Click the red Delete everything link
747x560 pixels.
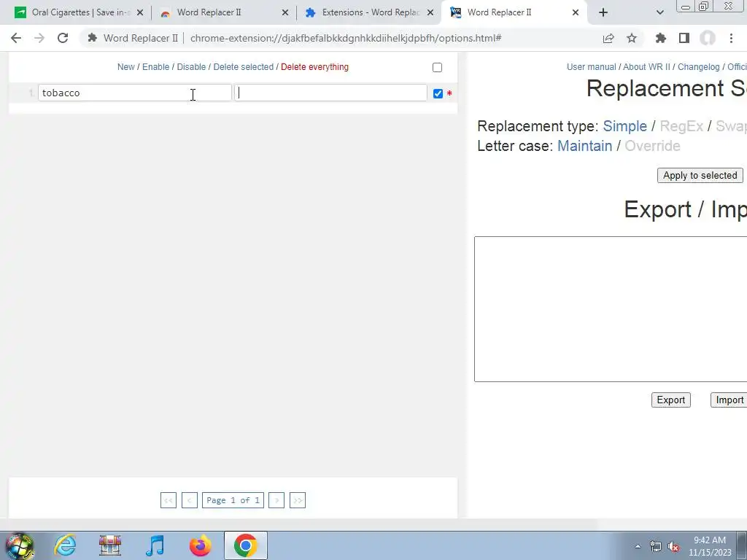[x=314, y=67]
